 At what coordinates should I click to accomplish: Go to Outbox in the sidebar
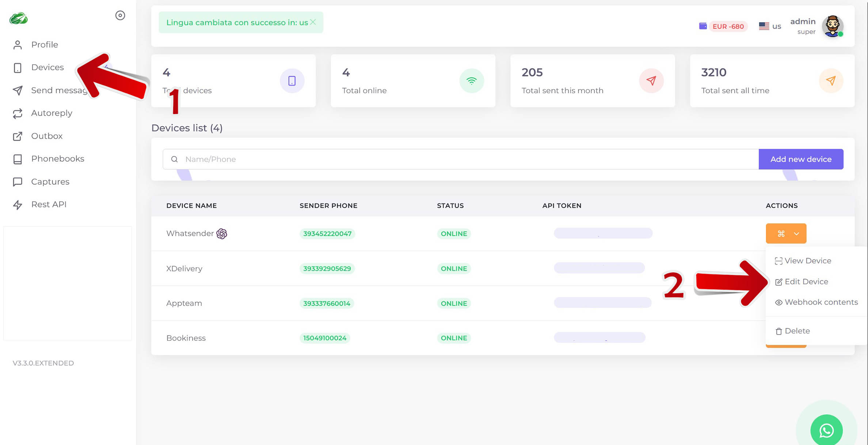coord(47,136)
